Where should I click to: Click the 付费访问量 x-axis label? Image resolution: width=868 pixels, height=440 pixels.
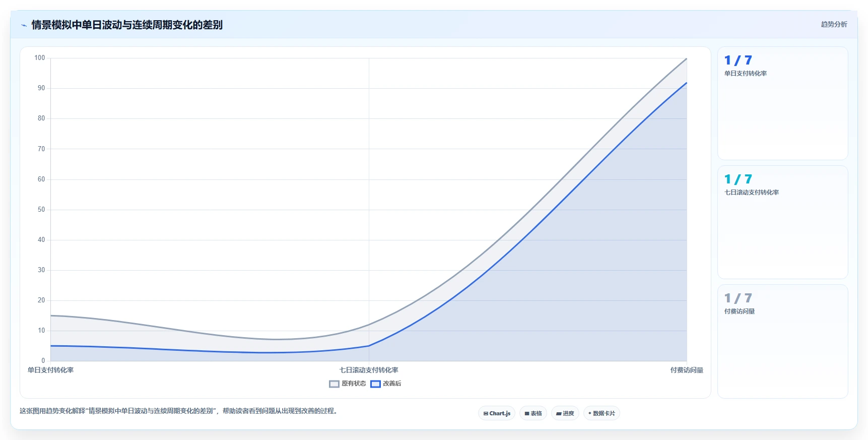point(687,370)
